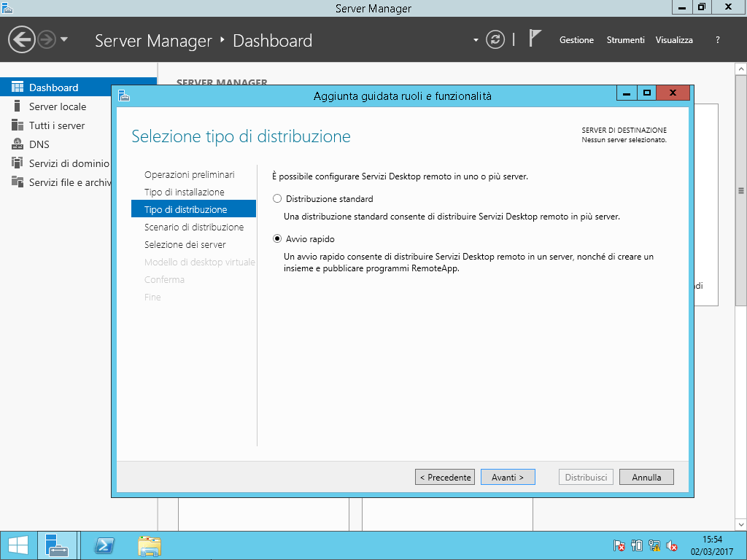Open File Explorer from the taskbar

click(x=150, y=545)
